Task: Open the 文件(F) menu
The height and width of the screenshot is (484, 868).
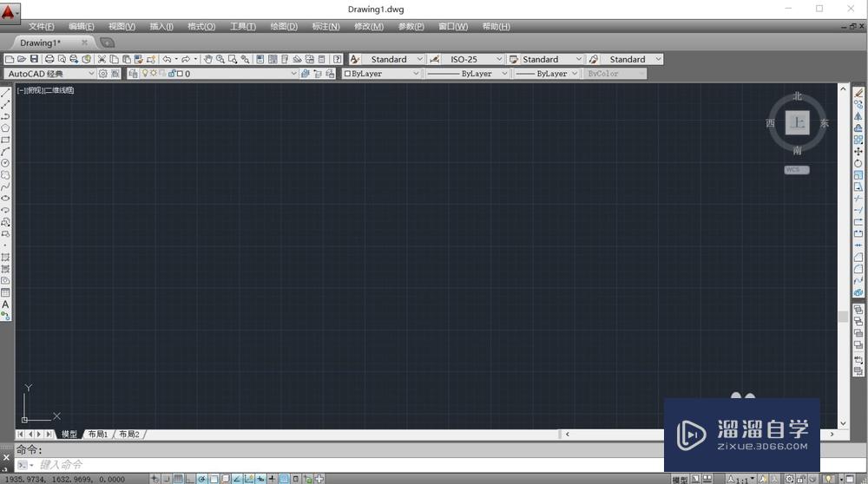Action: [42, 27]
